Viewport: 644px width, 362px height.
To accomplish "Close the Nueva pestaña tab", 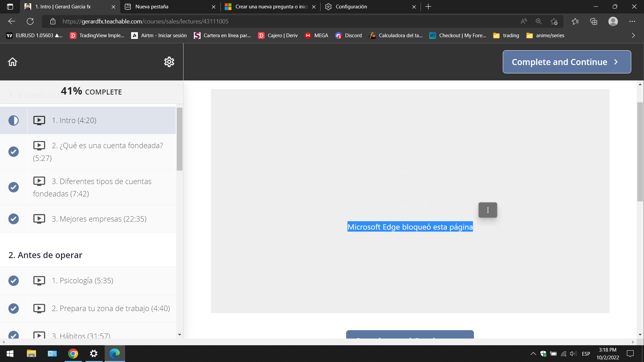I will (x=214, y=7).
